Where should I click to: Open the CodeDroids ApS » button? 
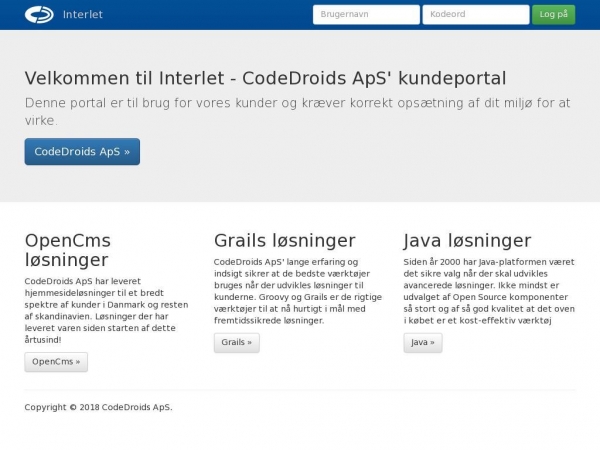pyautogui.click(x=82, y=152)
